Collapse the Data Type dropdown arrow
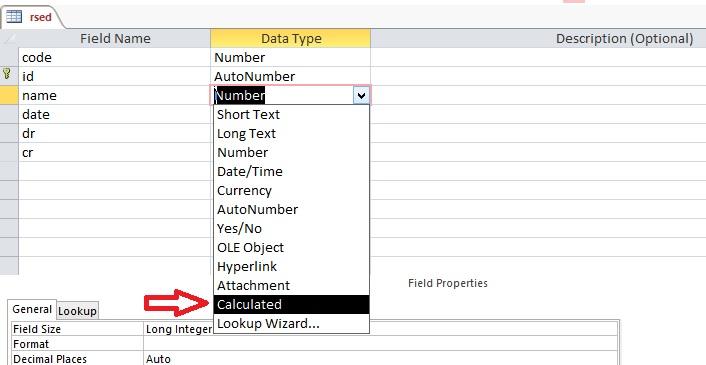706x365 pixels. click(x=361, y=95)
